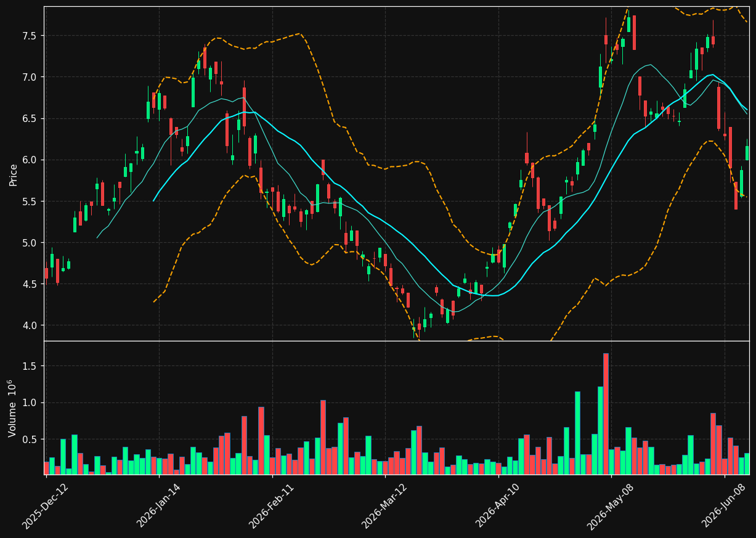Click the Volume axis title
Screen dimensions: 756x538
coord(12,408)
